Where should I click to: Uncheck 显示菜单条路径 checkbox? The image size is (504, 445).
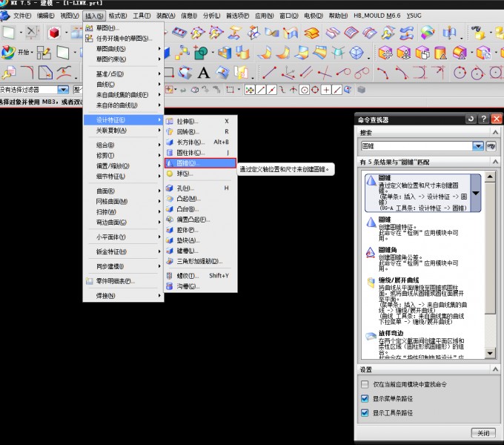(x=365, y=399)
